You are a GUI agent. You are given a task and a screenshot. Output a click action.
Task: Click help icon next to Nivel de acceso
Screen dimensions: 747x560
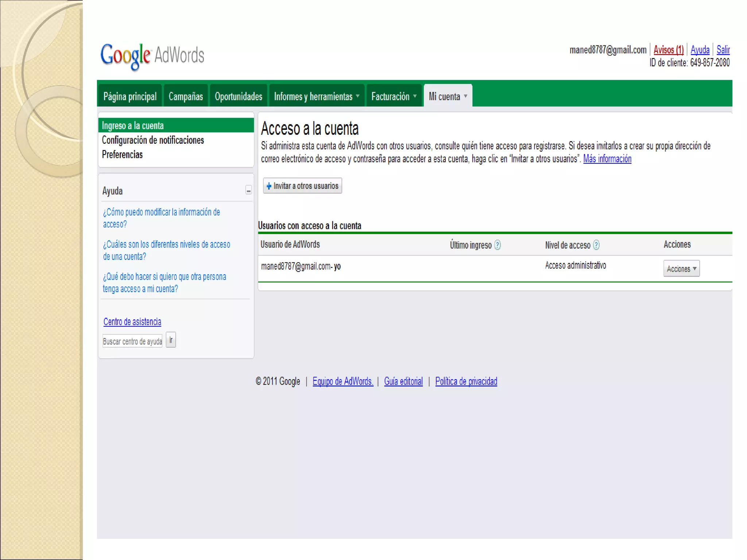(x=596, y=245)
